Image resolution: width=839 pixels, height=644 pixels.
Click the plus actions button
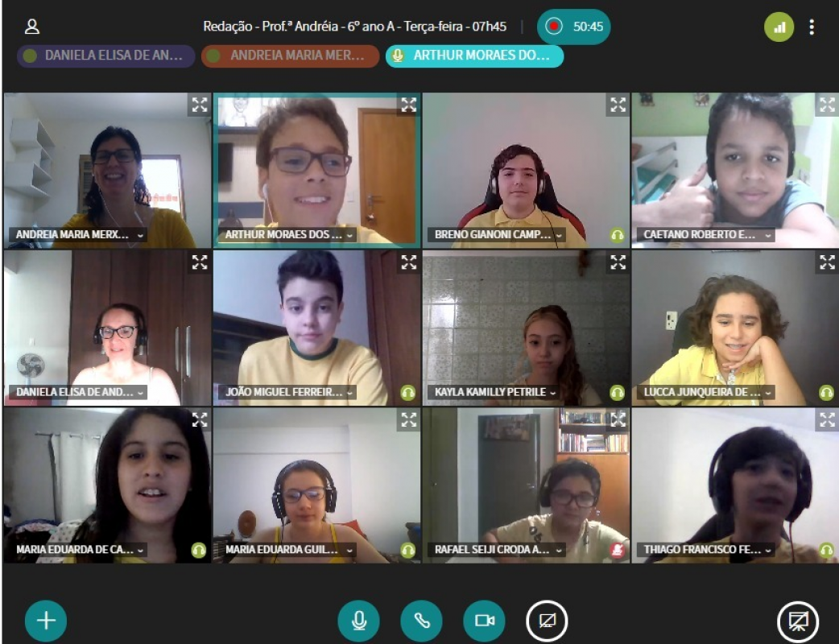pos(46,621)
